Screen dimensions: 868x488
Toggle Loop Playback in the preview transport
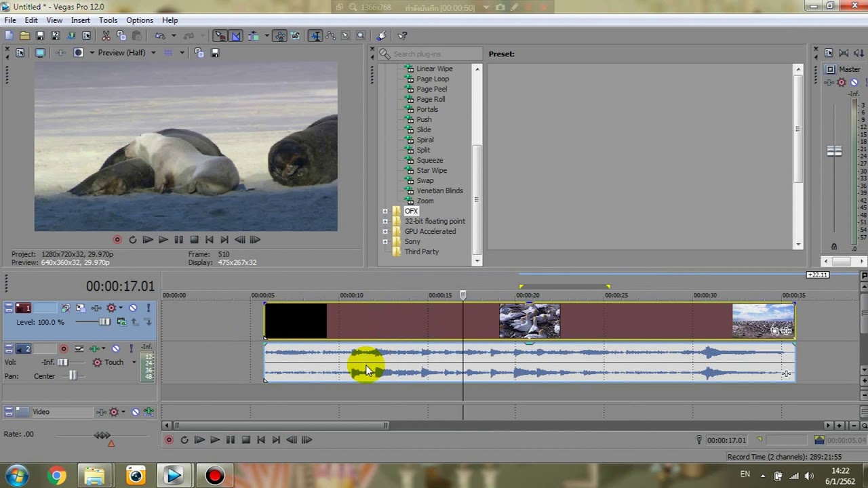coord(133,240)
